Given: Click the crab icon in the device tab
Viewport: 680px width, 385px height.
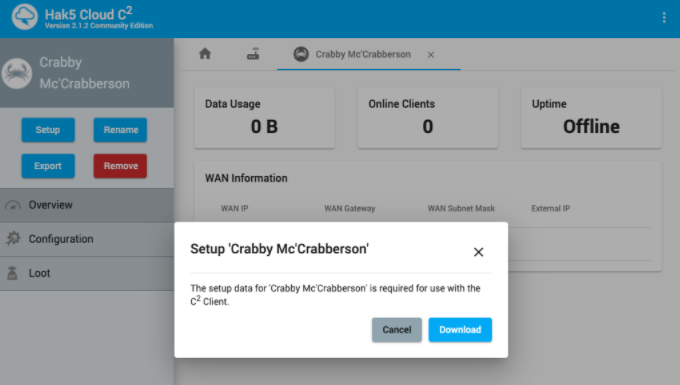Looking at the screenshot, I should coord(301,54).
